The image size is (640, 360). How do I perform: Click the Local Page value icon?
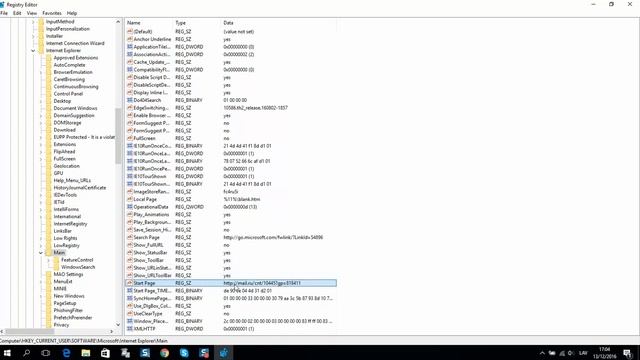(x=130, y=199)
